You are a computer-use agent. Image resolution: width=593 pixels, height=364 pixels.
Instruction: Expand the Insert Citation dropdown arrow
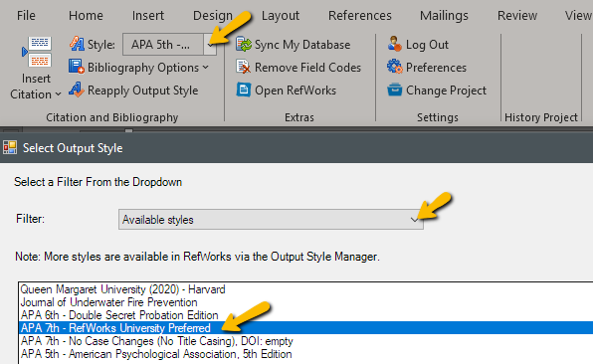[59, 94]
